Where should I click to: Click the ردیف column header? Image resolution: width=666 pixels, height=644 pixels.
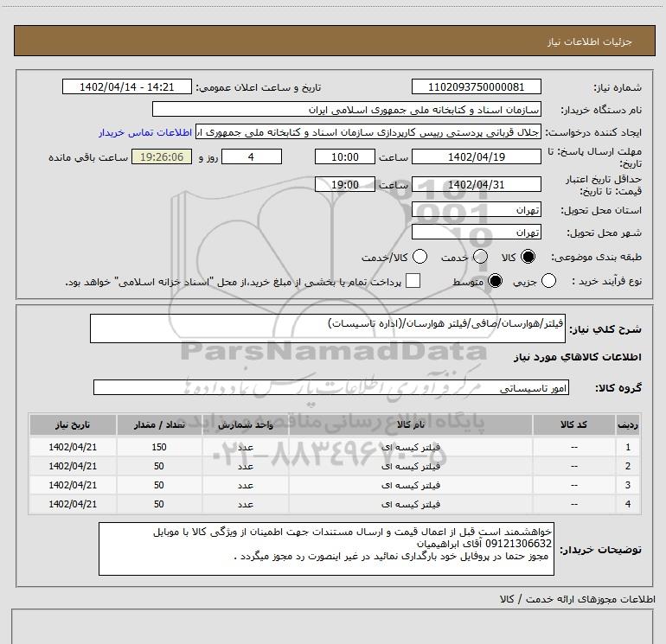pyautogui.click(x=628, y=424)
